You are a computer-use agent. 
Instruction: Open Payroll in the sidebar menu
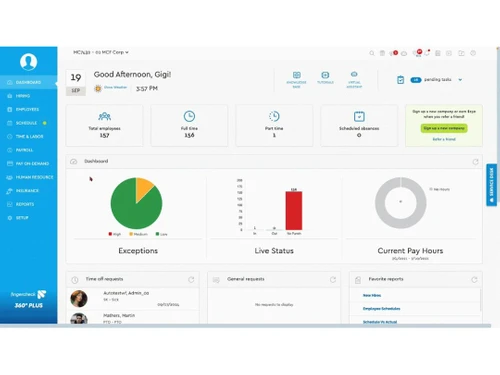click(x=28, y=150)
